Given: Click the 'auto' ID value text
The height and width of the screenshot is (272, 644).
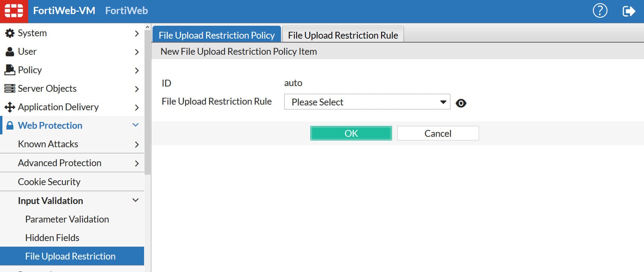Looking at the screenshot, I should [293, 83].
